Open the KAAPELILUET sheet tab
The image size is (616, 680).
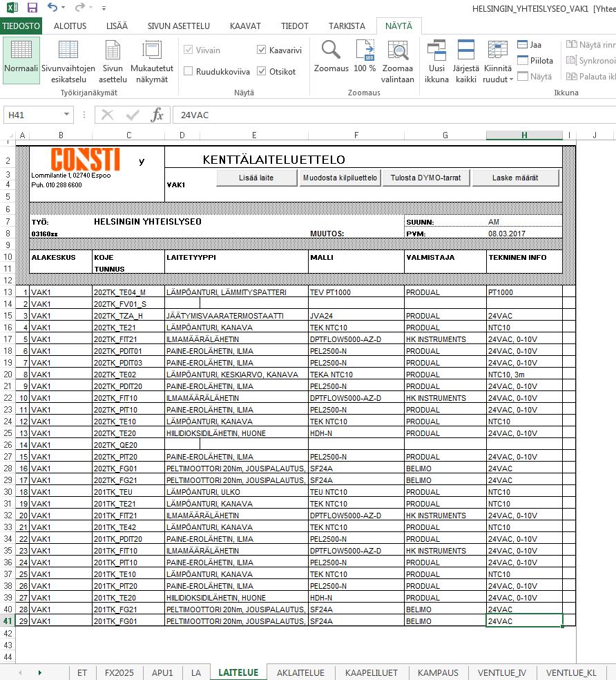coord(371,672)
